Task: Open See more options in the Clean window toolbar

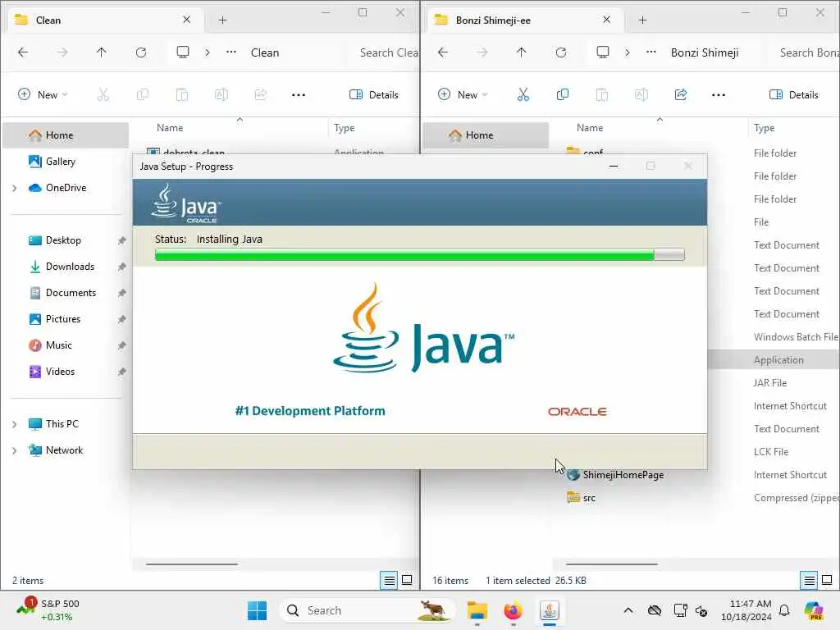Action: 299,95
